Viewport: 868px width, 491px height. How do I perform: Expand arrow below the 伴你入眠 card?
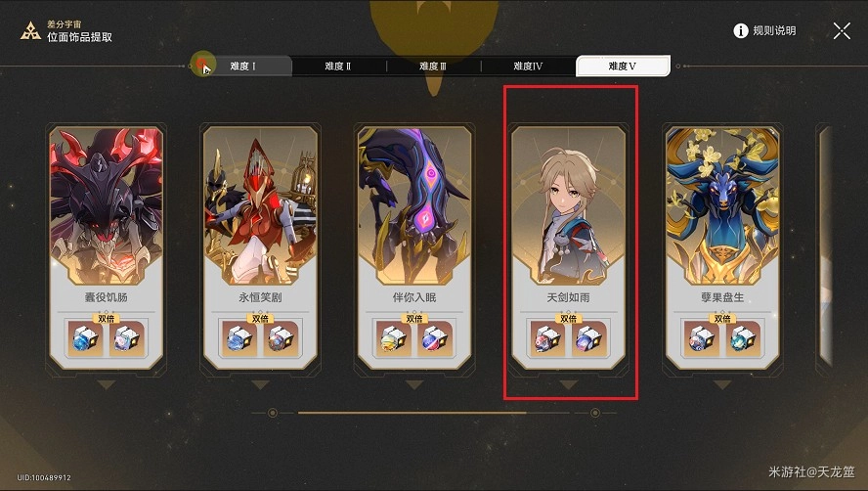click(413, 384)
